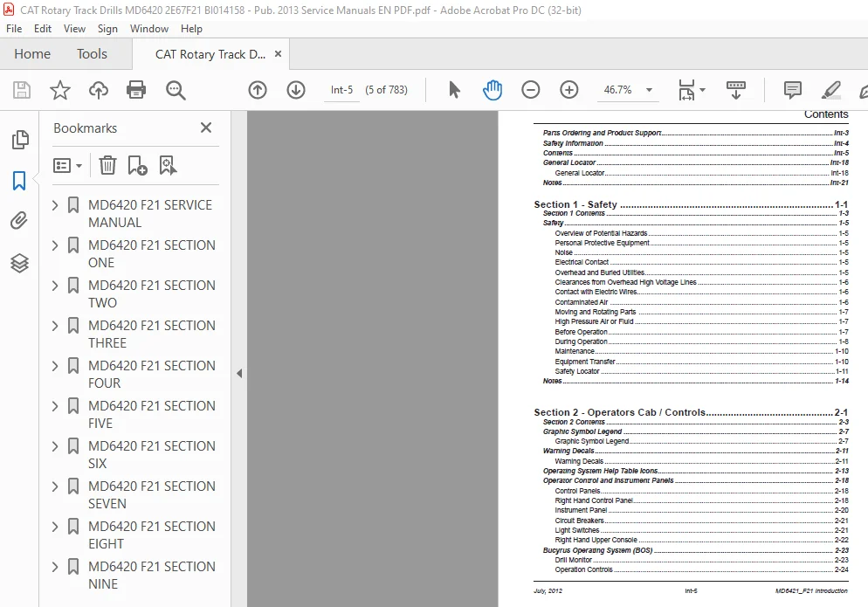Viewport: 868px width, 607px height.
Task: Switch to the Tools tab
Action: point(92,54)
